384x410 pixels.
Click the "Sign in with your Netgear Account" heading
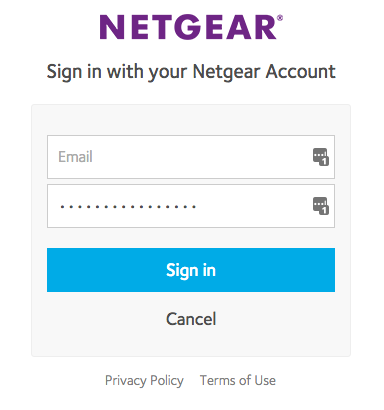pos(191,72)
